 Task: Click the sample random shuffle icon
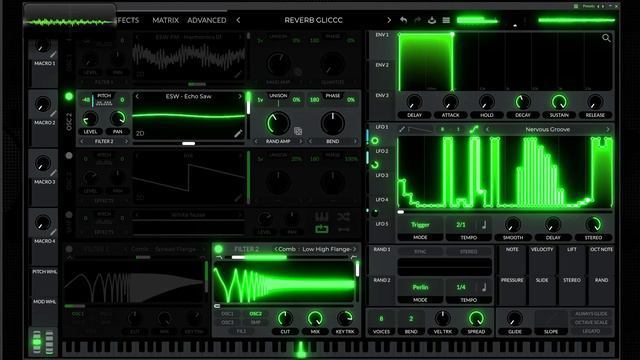[343, 217]
